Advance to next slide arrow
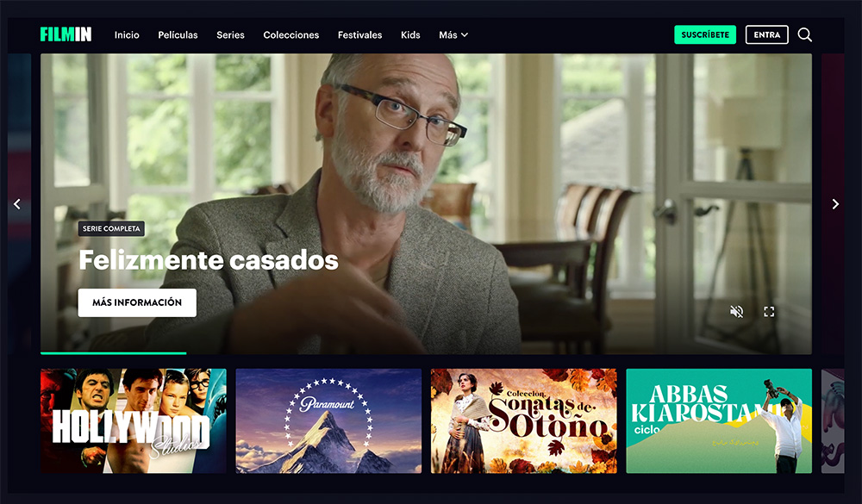Viewport: 862px width, 504px height. 835,204
